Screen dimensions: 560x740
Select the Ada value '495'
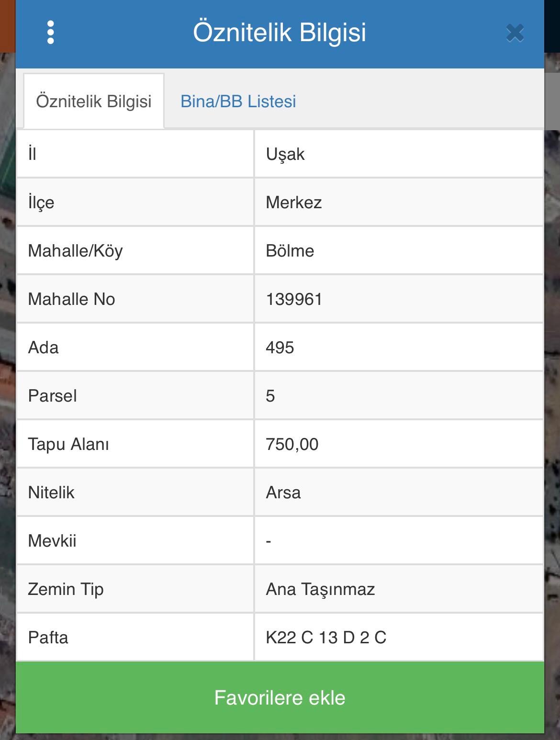(x=280, y=348)
